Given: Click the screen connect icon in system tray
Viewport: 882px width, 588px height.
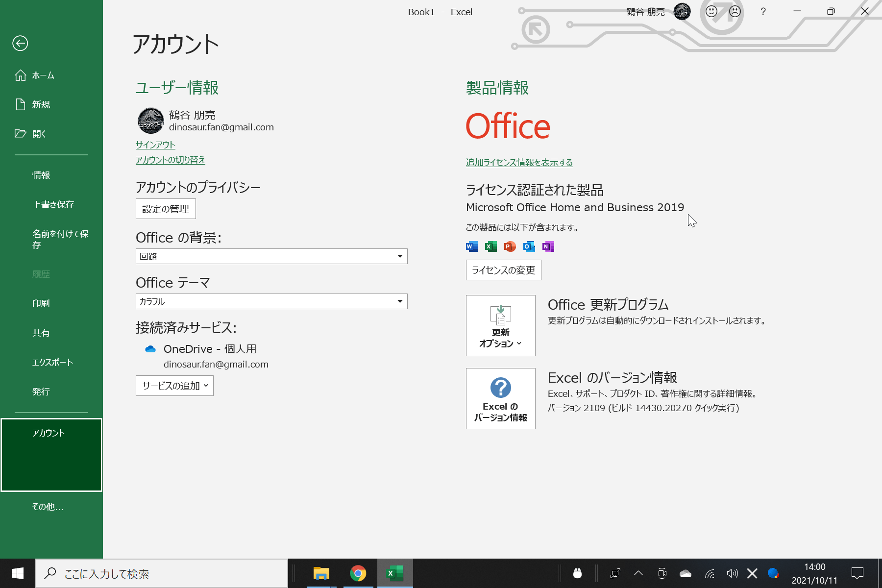Looking at the screenshot, I should click(615, 573).
